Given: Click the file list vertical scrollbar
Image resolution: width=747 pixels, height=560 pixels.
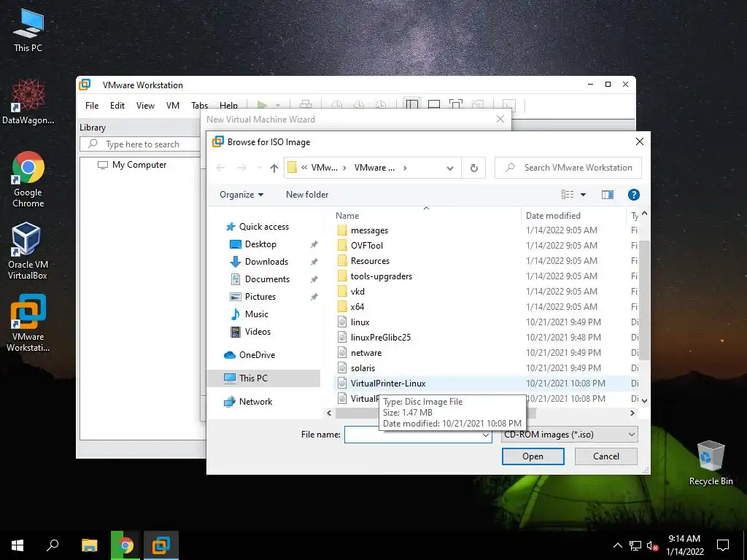Looking at the screenshot, I should (644, 300).
